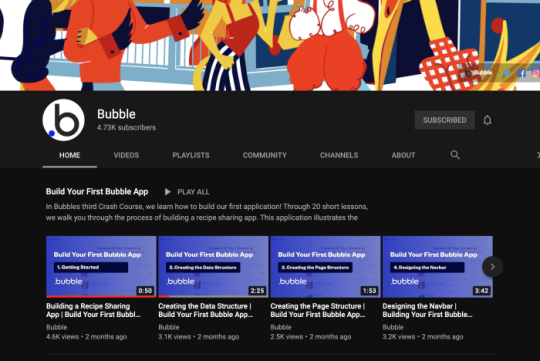This screenshot has height=361, width=540.
Task: Click the 3.2K views text
Action: point(399,337)
